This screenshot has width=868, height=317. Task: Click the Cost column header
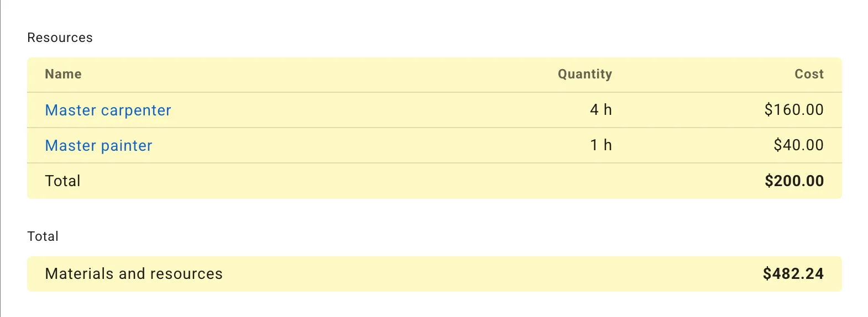click(x=809, y=75)
